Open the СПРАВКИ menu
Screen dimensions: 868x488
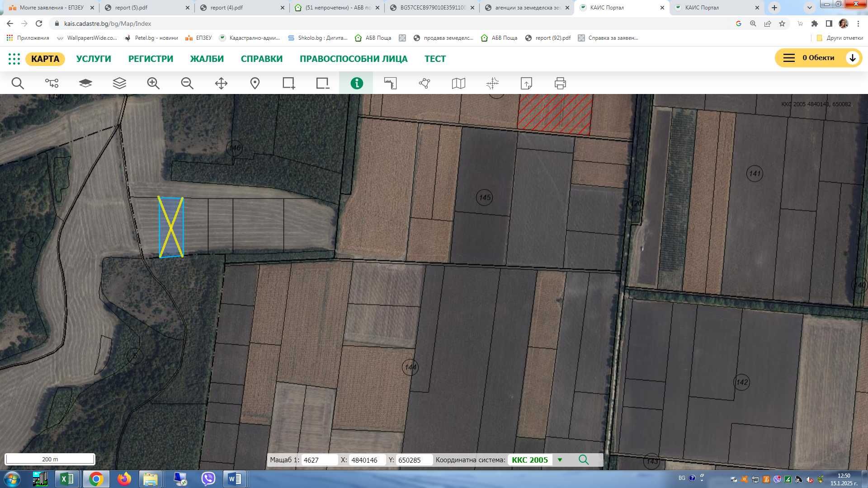coord(262,59)
